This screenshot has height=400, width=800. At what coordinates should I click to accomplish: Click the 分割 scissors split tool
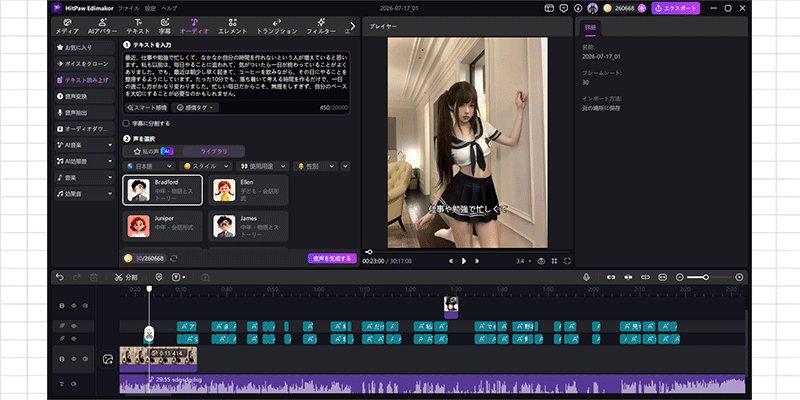click(126, 277)
